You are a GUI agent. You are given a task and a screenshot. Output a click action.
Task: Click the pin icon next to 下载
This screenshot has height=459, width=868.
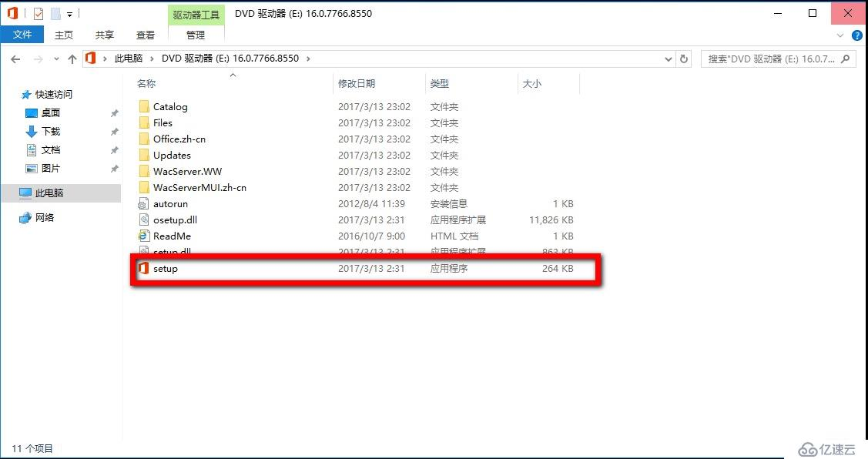[114, 132]
